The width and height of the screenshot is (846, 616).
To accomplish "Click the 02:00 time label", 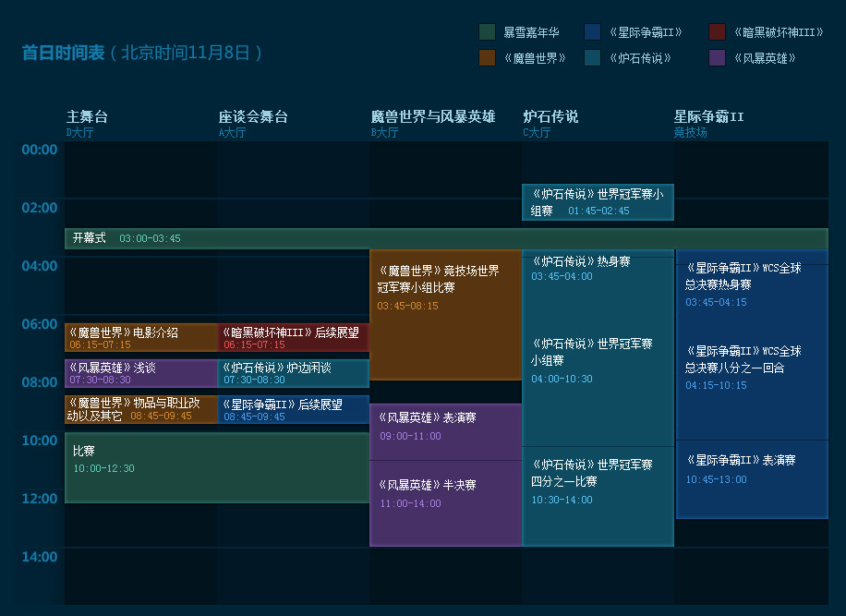I will tap(40, 208).
